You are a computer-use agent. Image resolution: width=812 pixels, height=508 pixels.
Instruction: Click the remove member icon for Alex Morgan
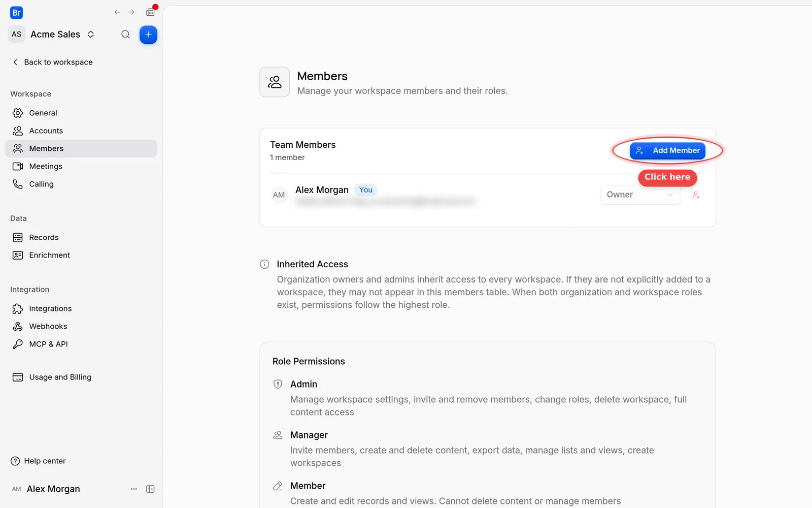[x=696, y=195]
